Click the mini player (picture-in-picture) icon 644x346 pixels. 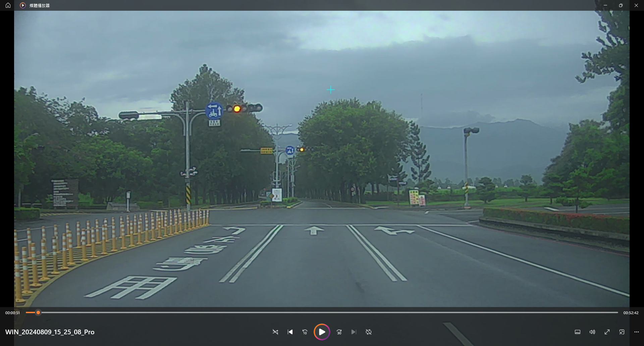pos(622,332)
